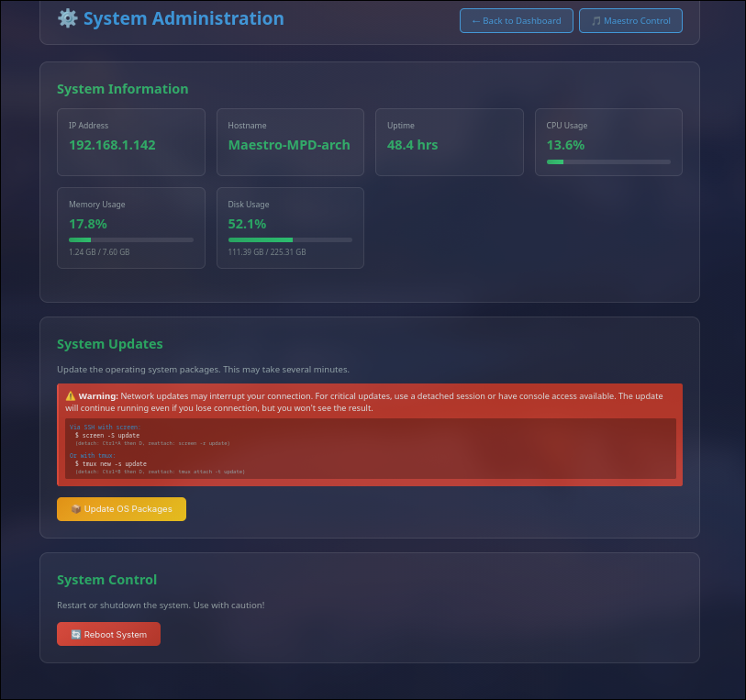Click the back arrow on Back to Dashboard
This screenshot has height=700, width=746.
(475, 21)
